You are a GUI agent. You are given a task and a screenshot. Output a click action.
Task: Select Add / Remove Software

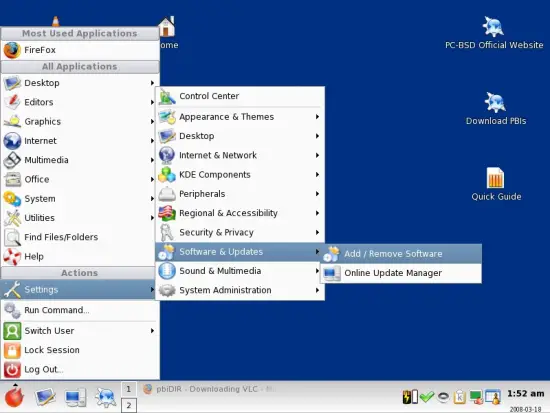tap(401, 254)
